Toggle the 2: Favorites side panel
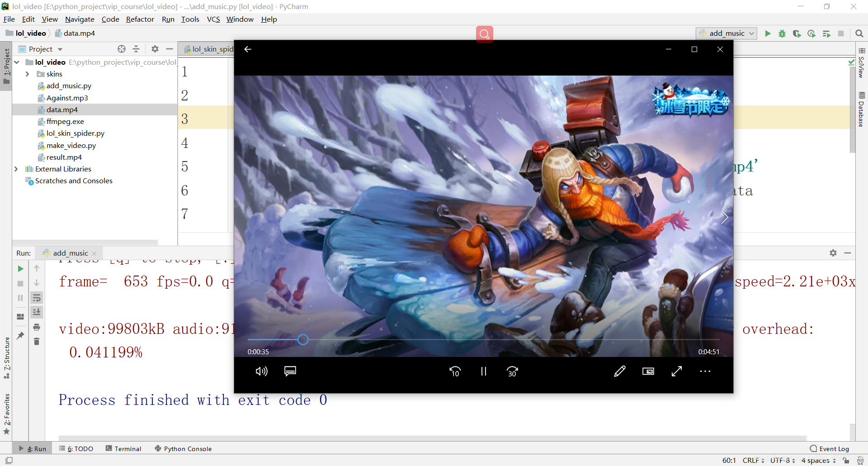Image resolution: width=868 pixels, height=466 pixels. 6,414
